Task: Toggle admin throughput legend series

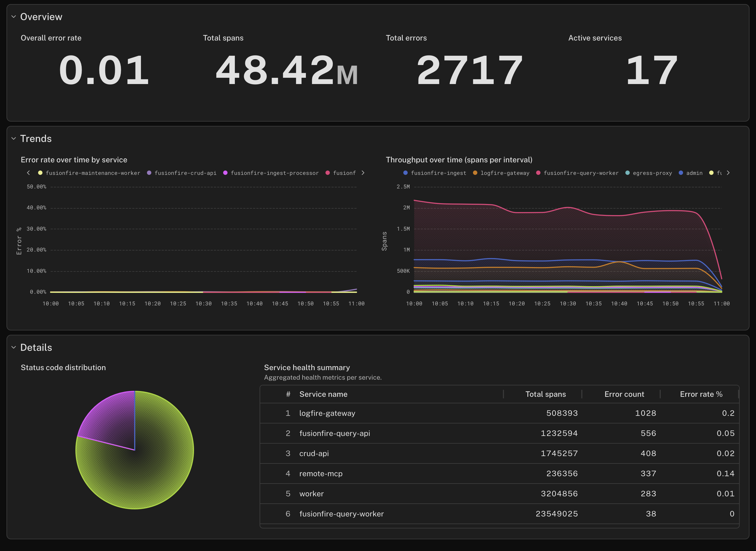Action: tap(691, 173)
